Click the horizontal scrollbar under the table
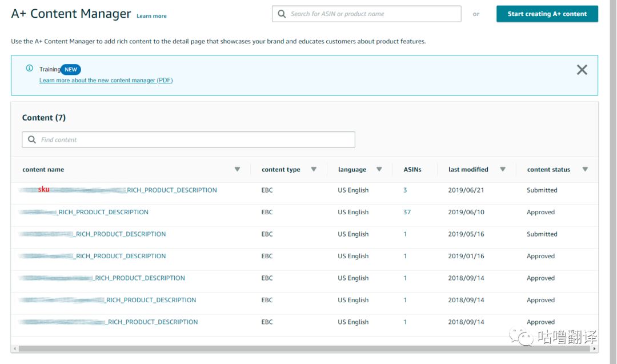The height and width of the screenshot is (364, 617). pyautogui.click(x=305, y=349)
